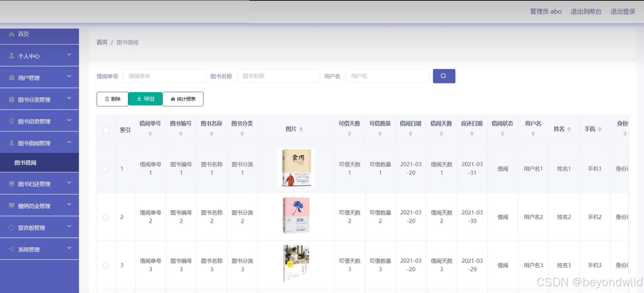Open 留言板管理 in the sidebar

39,227
